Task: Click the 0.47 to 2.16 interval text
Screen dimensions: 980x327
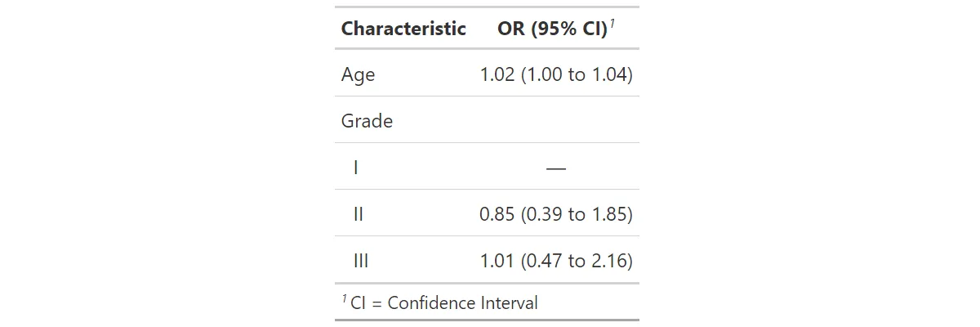Action: click(577, 262)
